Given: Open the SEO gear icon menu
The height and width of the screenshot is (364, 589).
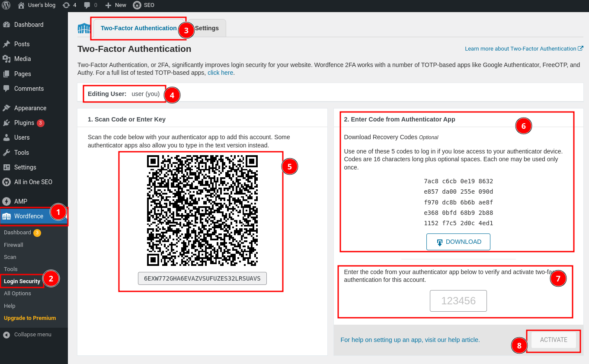Looking at the screenshot, I should pyautogui.click(x=137, y=5).
